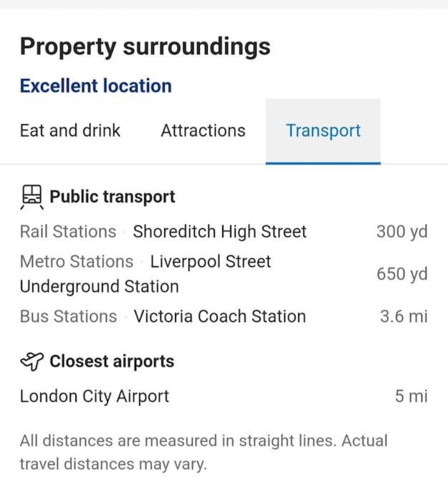The image size is (448, 490).
Task: Click the Property surroundings heading
Action: click(x=146, y=47)
